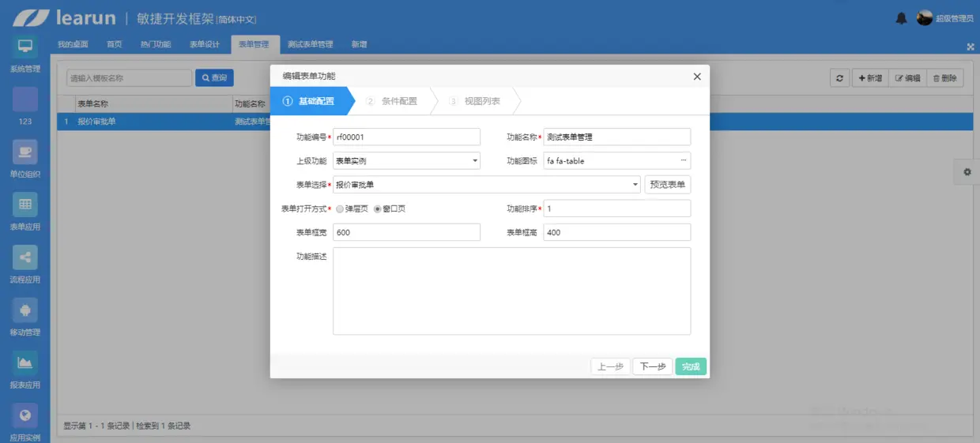Click the 删除 toolbar button

point(944,78)
